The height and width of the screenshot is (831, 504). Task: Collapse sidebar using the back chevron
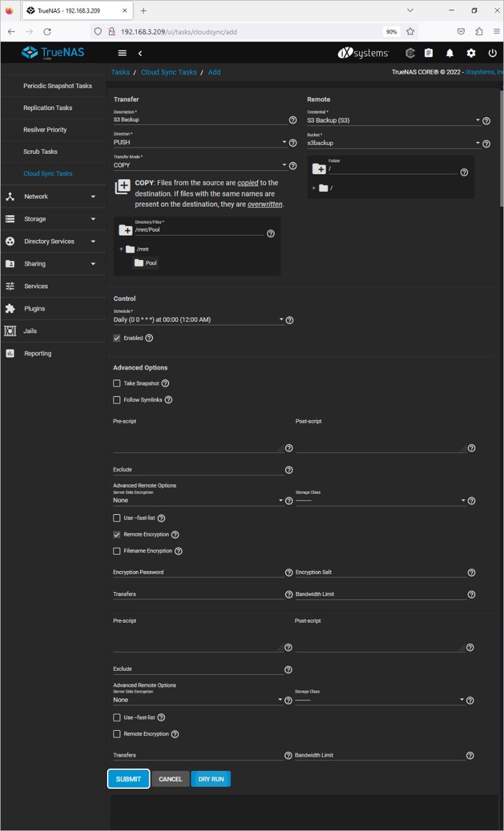[140, 54]
